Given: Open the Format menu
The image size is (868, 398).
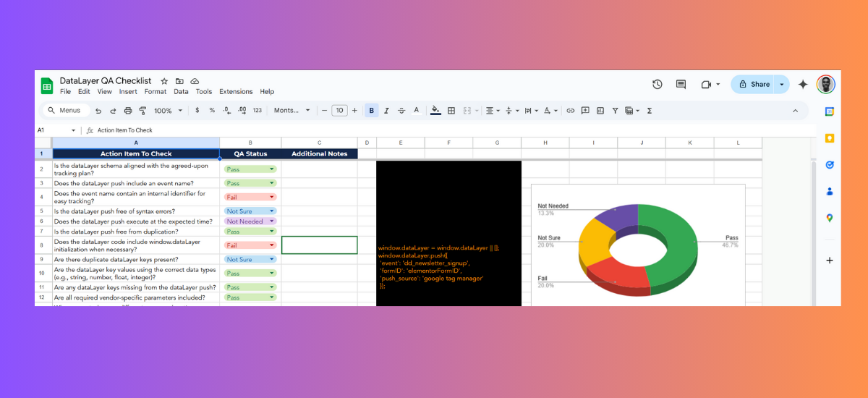Looking at the screenshot, I should tap(156, 92).
